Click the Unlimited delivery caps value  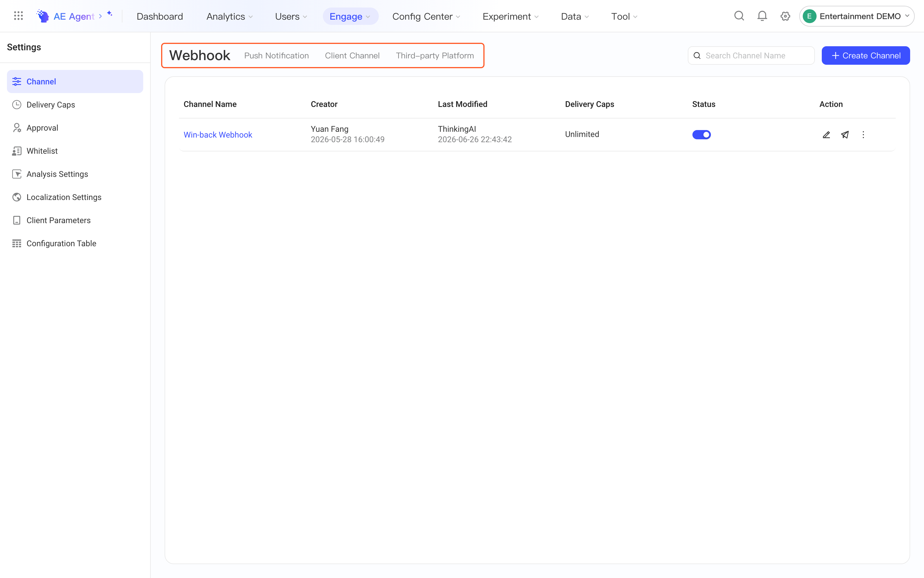click(582, 134)
